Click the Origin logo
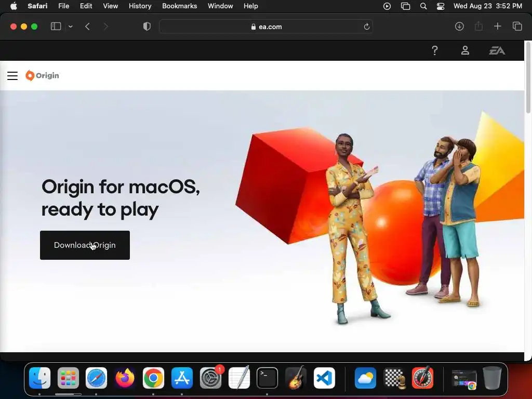This screenshot has width=532, height=399. (42, 75)
